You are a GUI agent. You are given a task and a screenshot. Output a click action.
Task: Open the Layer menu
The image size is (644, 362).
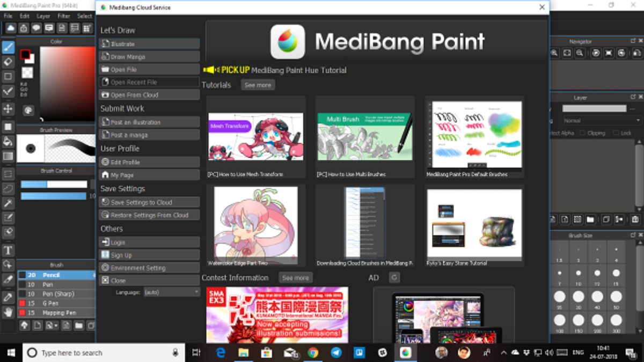43,16
